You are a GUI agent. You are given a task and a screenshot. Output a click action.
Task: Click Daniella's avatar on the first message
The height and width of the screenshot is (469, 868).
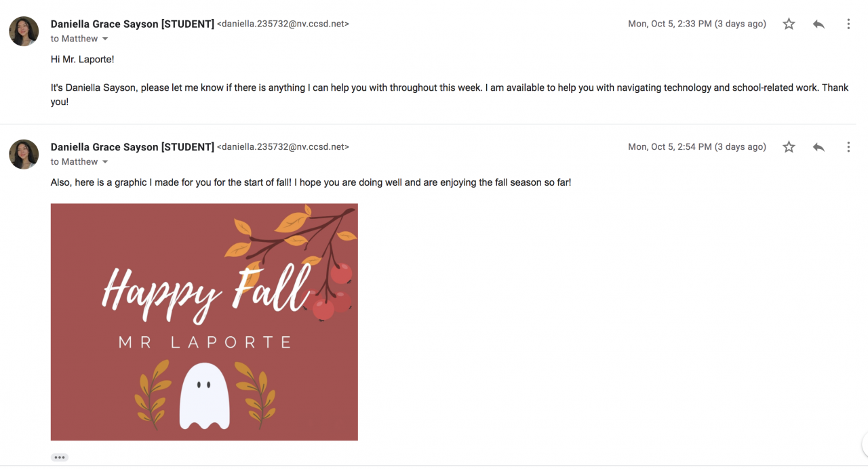[24, 31]
